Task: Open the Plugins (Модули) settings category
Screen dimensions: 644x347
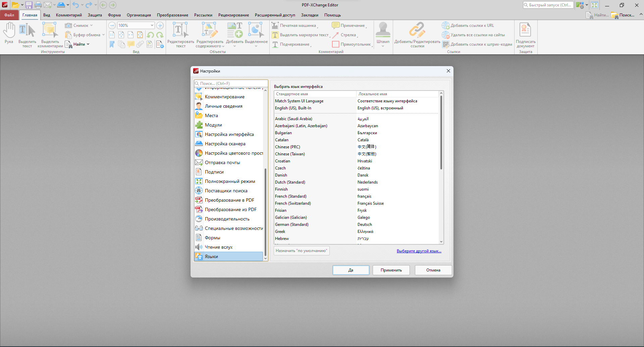Action: pyautogui.click(x=229, y=125)
